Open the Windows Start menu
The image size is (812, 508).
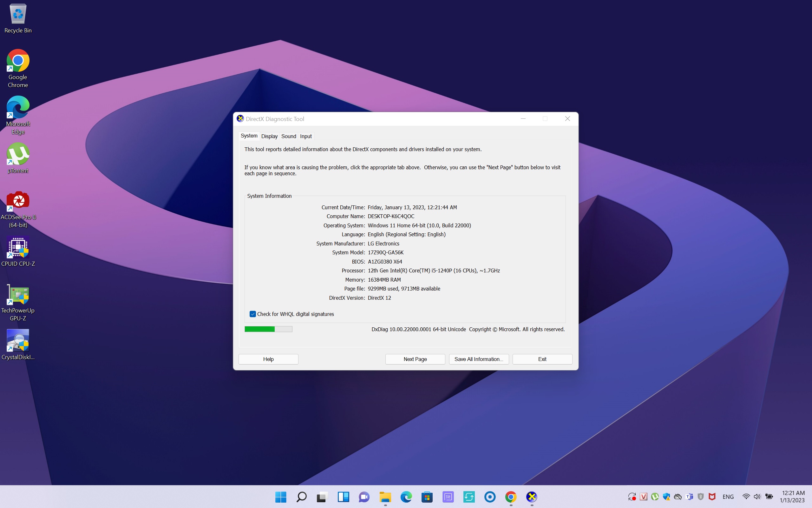tap(280, 497)
